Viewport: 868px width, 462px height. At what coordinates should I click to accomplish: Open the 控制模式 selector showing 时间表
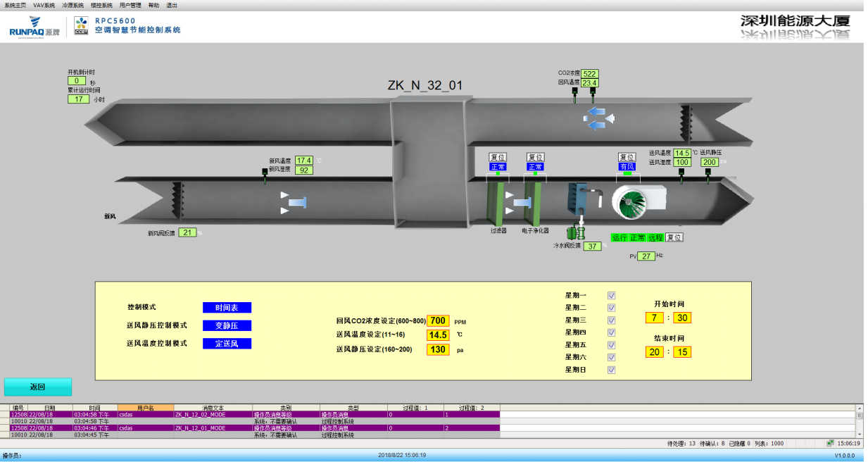point(227,308)
